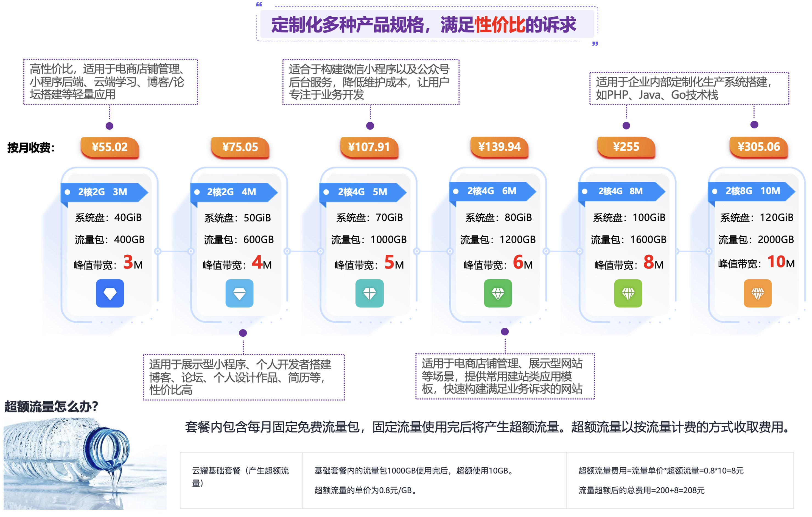
Task: Click the 展示型网站等场景 description box
Action: (x=505, y=376)
